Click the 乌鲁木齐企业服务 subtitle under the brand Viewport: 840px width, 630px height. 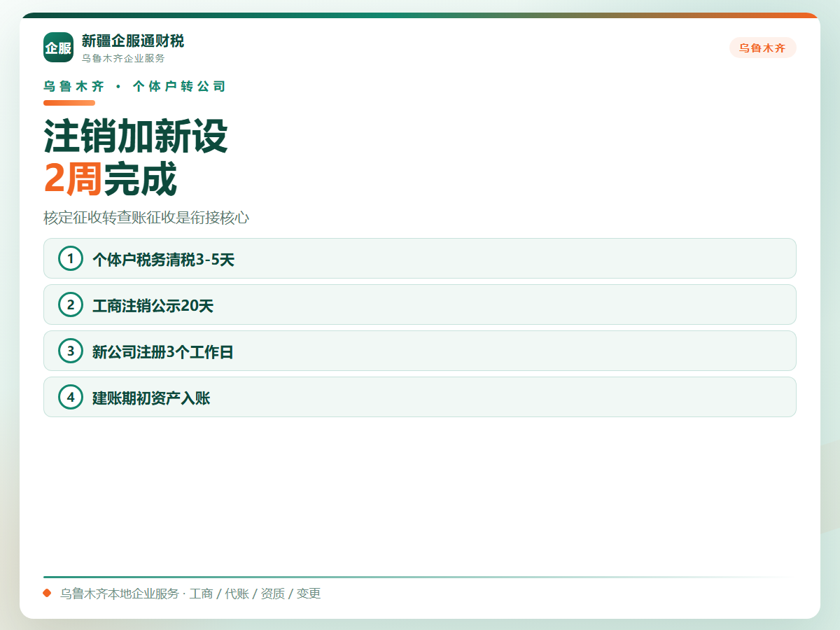click(123, 58)
